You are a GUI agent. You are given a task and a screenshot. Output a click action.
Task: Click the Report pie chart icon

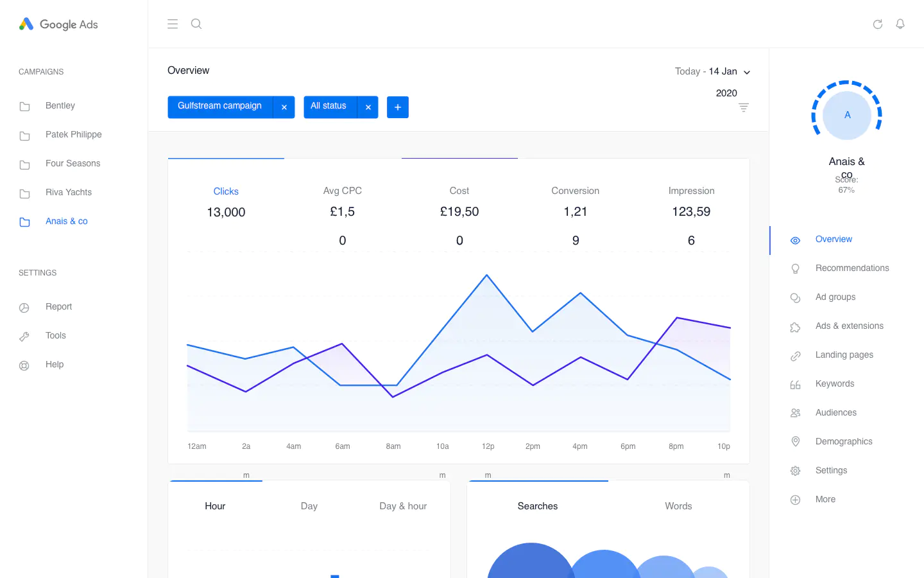tap(24, 308)
